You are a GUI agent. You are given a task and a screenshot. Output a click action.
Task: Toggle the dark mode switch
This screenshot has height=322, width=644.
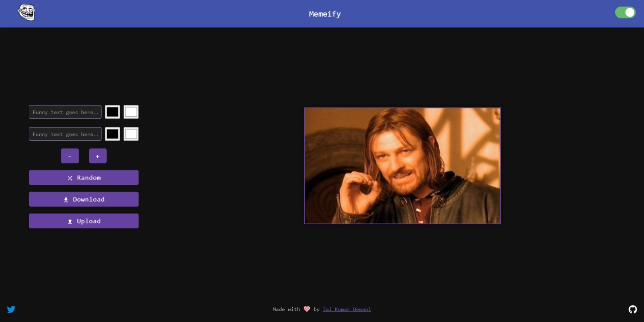(x=625, y=13)
